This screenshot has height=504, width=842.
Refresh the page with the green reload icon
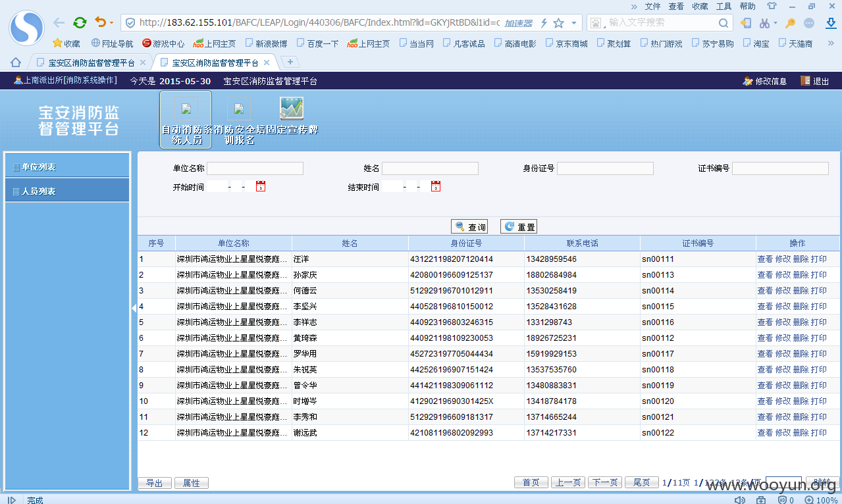pyautogui.click(x=80, y=23)
